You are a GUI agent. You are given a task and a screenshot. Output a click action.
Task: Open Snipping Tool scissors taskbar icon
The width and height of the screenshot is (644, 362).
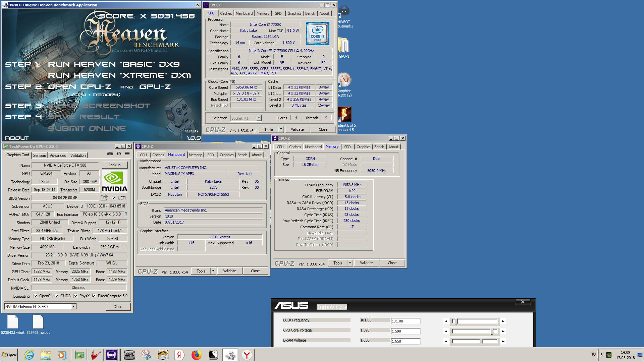click(146, 355)
